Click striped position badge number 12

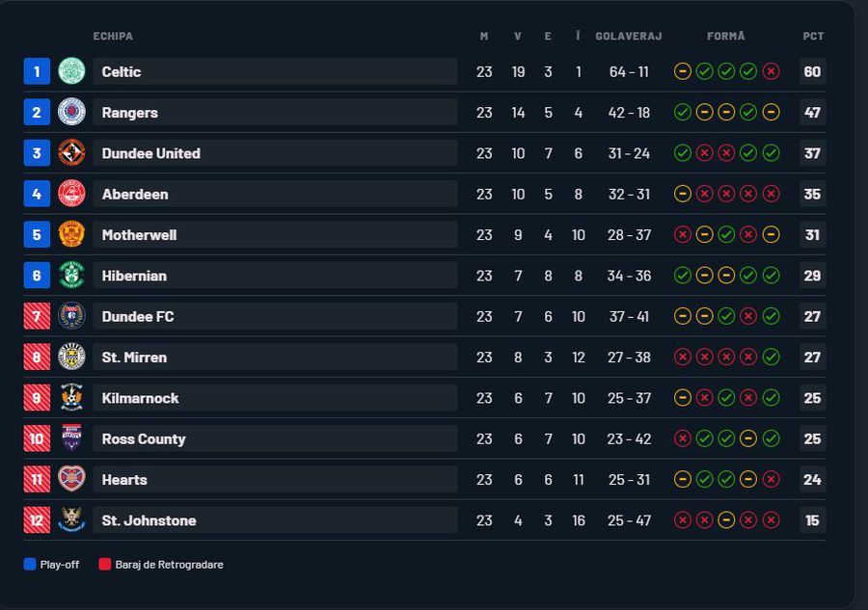(x=37, y=520)
